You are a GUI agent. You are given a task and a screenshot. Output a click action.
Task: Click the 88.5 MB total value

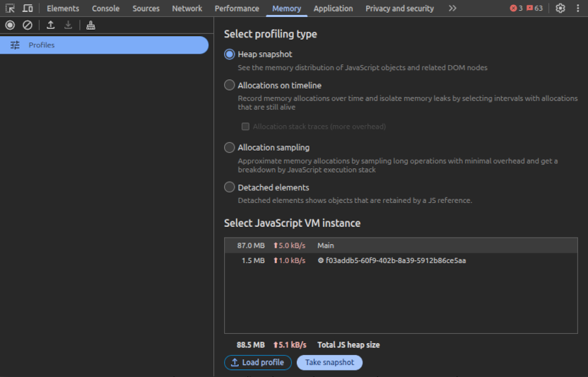coord(250,344)
